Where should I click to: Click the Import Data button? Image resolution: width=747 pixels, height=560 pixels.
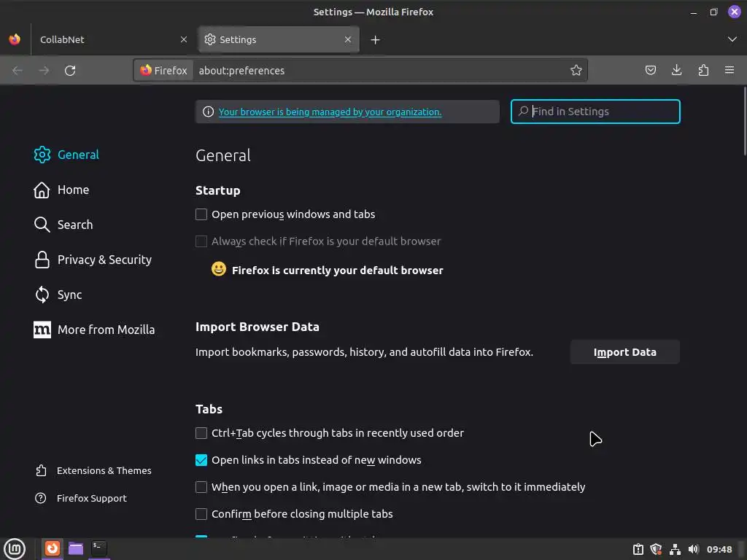click(624, 352)
